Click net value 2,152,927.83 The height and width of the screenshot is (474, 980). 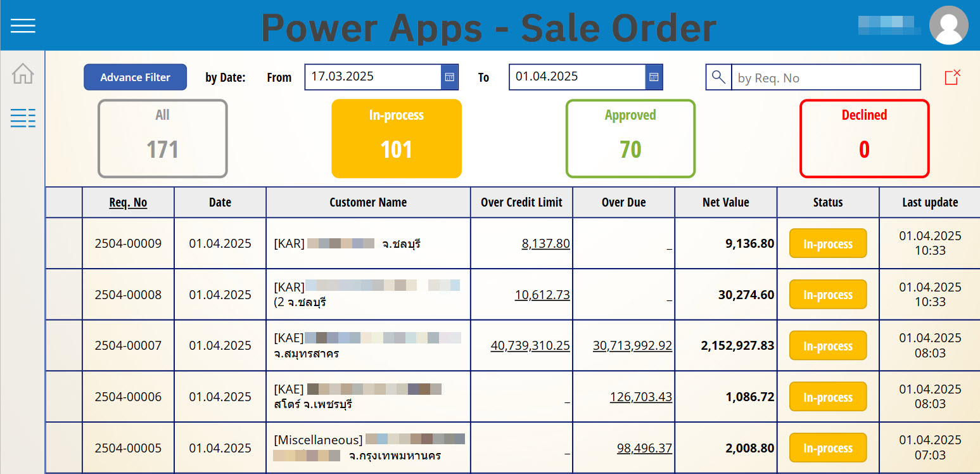pos(737,346)
